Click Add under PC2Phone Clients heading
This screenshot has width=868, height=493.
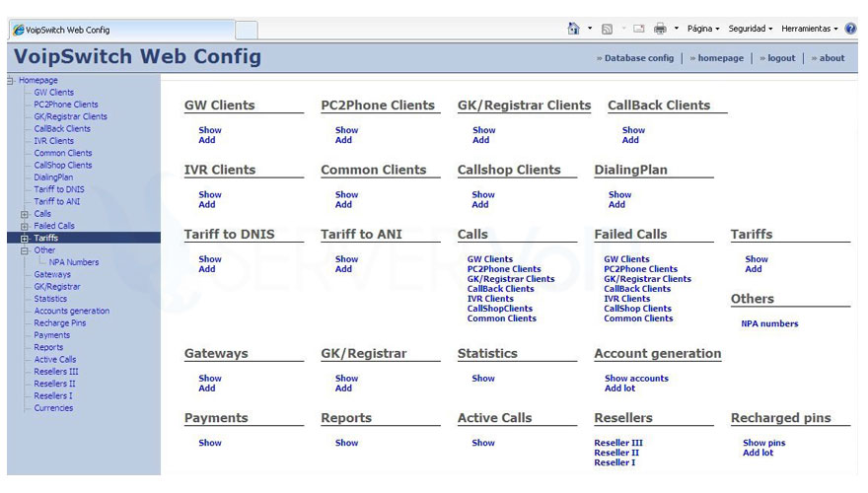343,140
